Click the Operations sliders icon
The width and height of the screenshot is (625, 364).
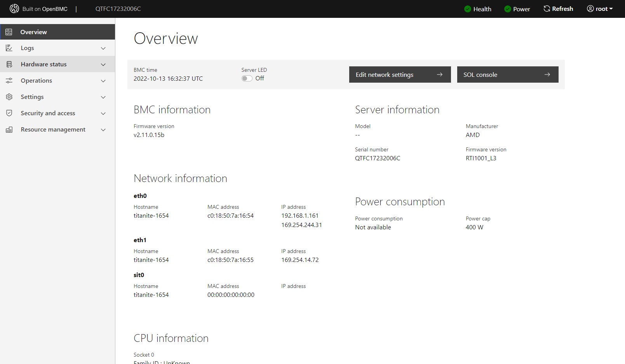click(x=9, y=81)
